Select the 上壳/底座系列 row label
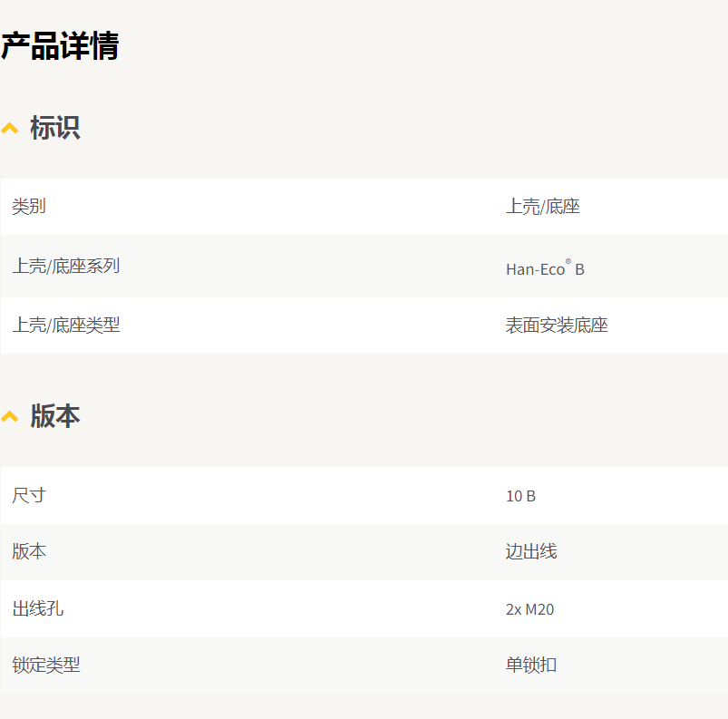 pyautogui.click(x=66, y=267)
